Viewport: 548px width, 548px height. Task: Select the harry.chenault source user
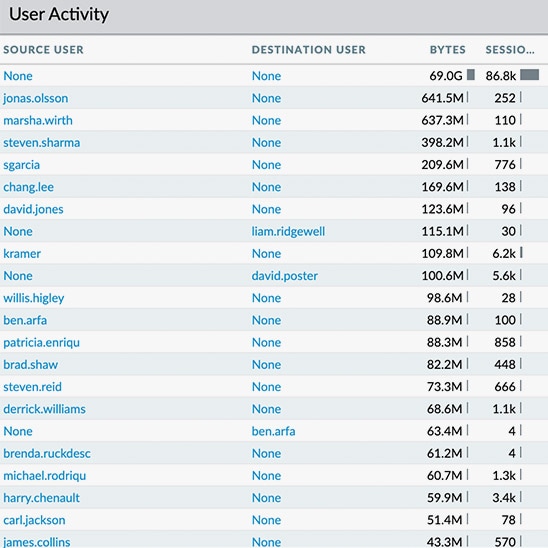tap(41, 498)
